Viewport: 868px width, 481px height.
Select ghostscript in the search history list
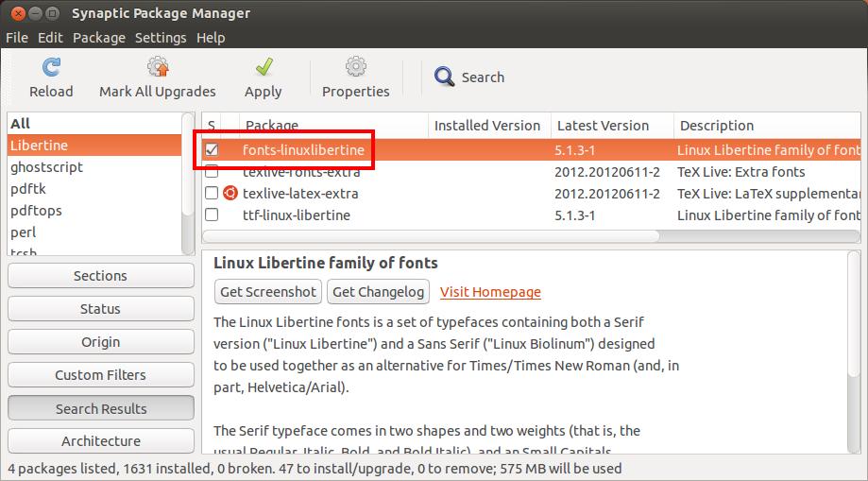point(47,167)
